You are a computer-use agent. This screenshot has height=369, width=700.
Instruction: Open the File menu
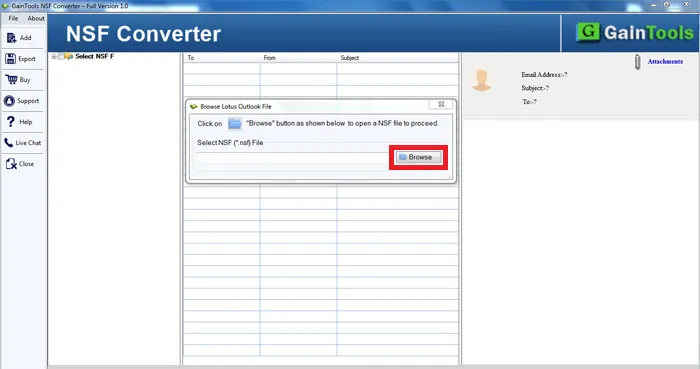pyautogui.click(x=13, y=18)
